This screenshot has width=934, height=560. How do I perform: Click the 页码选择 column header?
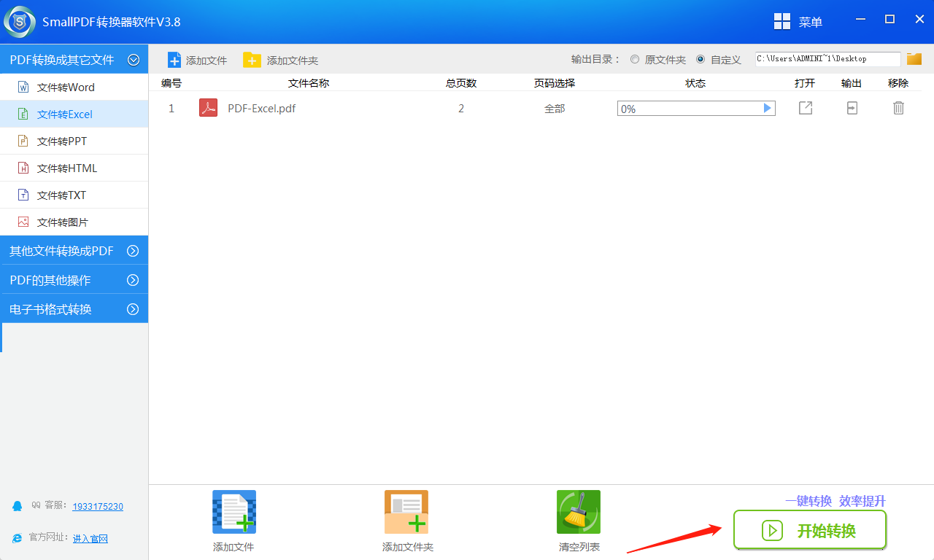point(555,83)
